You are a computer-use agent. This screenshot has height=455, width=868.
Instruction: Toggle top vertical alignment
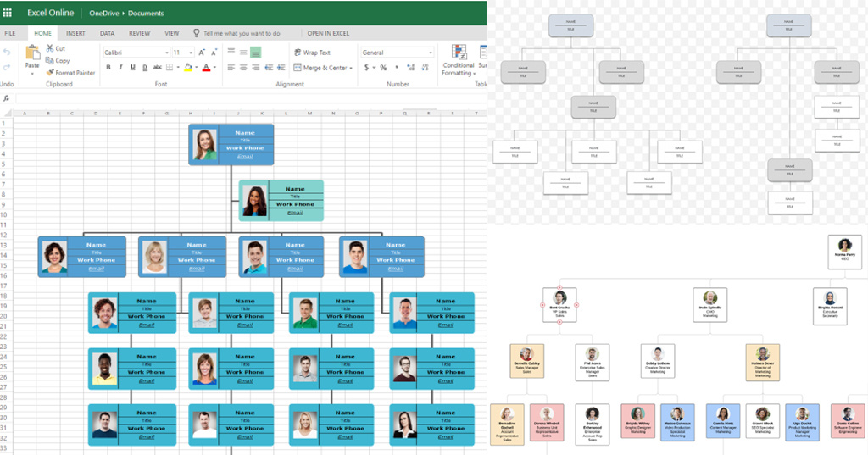click(231, 52)
